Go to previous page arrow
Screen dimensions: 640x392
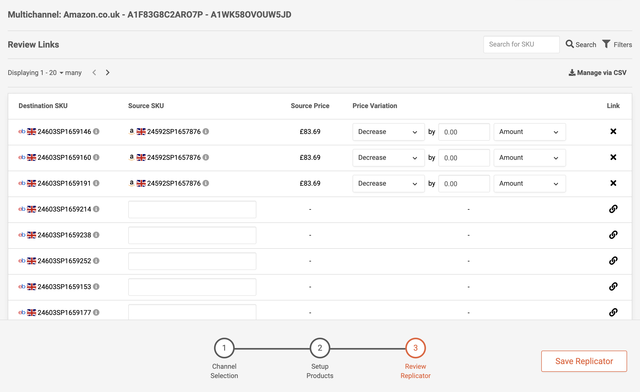pos(94,72)
